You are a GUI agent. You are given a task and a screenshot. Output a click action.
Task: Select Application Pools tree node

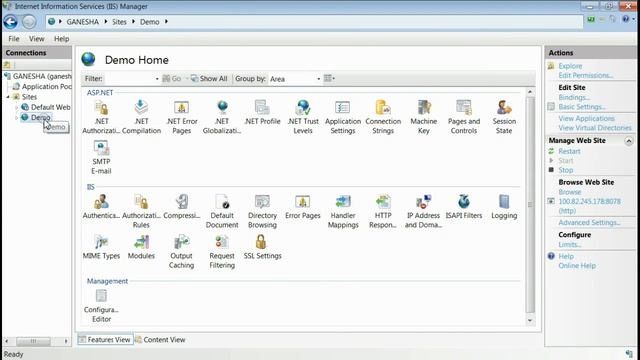click(42, 87)
